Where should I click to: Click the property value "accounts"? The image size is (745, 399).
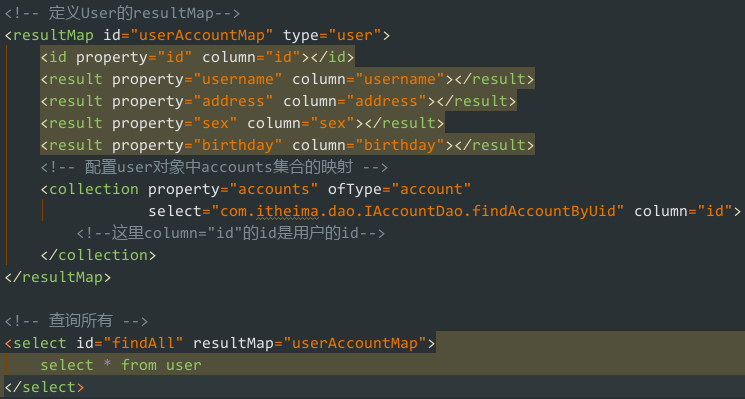[x=274, y=189]
